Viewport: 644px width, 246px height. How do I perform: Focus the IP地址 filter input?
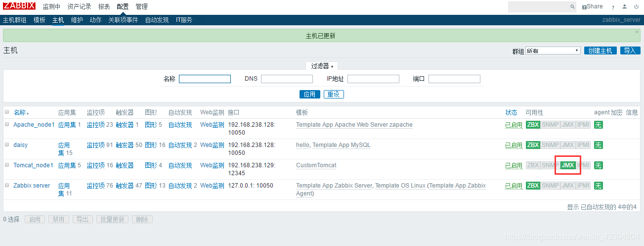click(373, 79)
